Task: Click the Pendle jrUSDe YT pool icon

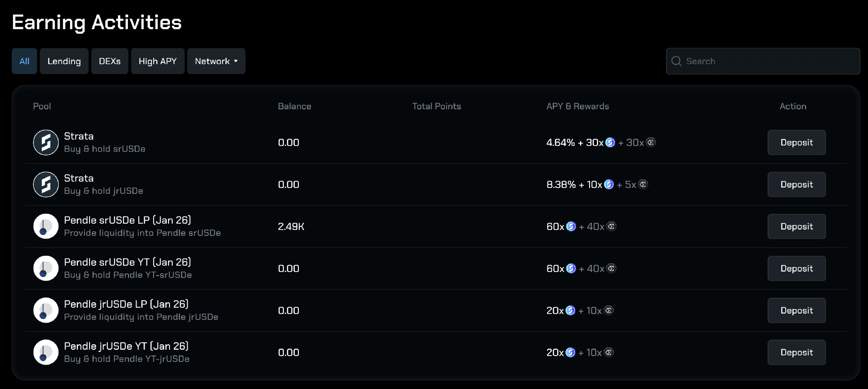Action: [x=46, y=352]
